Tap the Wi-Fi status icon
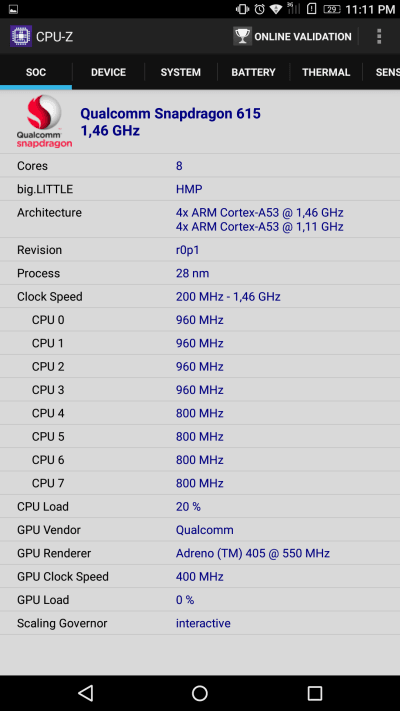Screen dimensions: 400x711 tap(276, 9)
